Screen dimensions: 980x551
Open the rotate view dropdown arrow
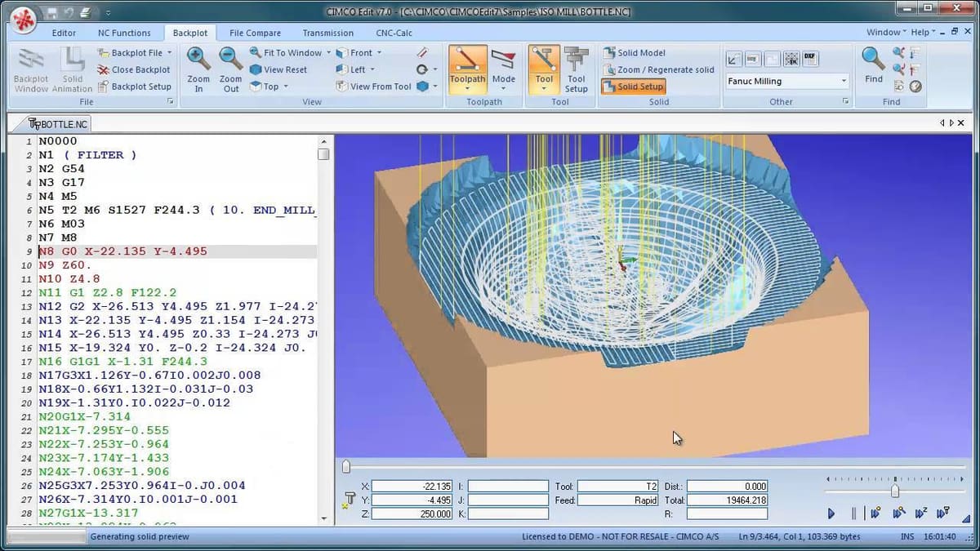(434, 69)
